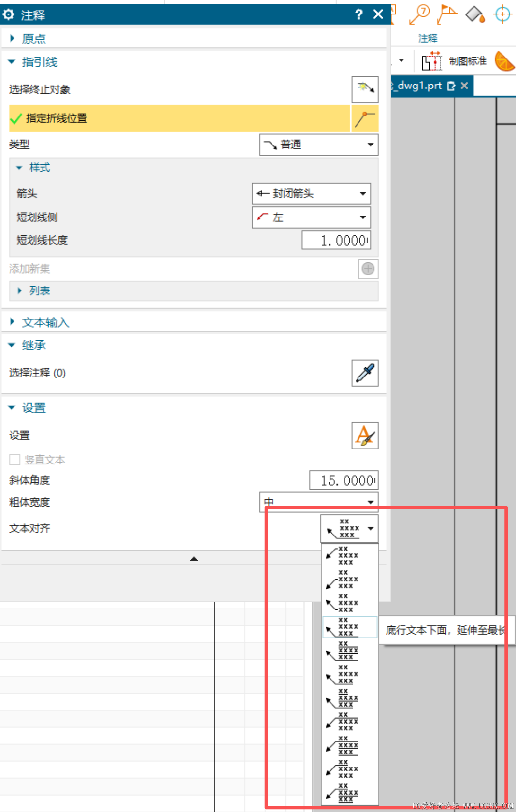Expand the 文本输入 section
The height and width of the screenshot is (812, 516).
(40, 322)
